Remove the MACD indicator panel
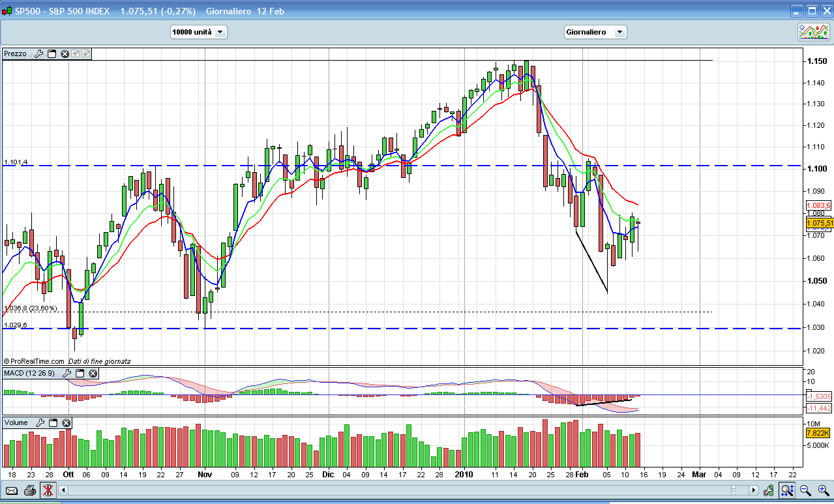 [x=93, y=373]
